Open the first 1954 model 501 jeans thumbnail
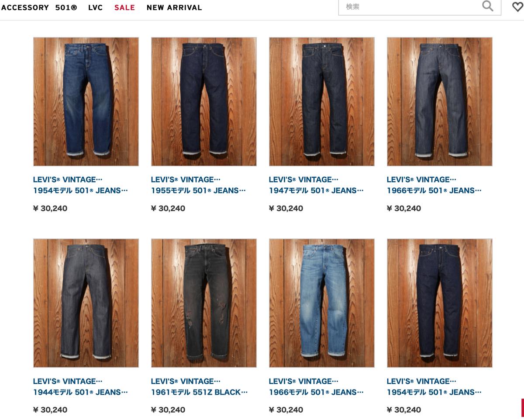The height and width of the screenshot is (420, 524). click(86, 102)
